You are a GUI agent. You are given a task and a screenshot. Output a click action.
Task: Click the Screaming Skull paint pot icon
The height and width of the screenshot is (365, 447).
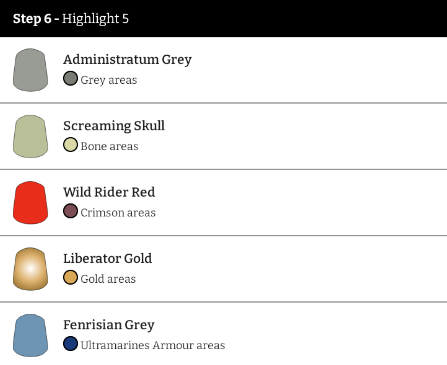coord(30,136)
